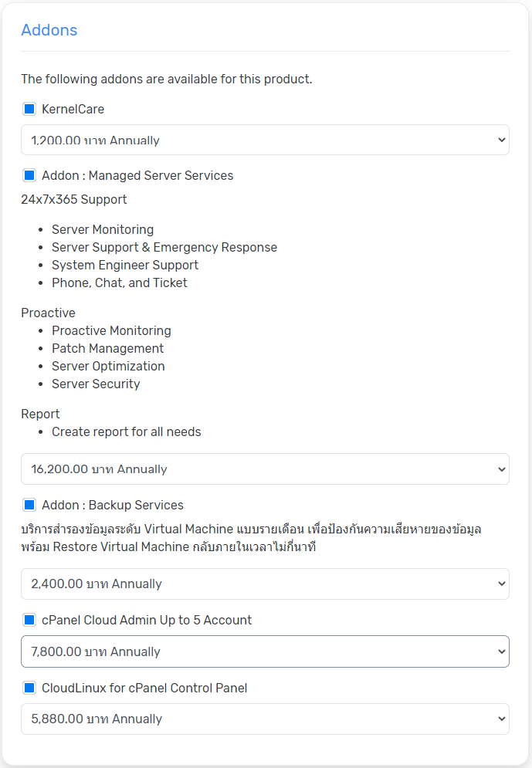
Task: Click 'Create report for all needs' item
Action: [x=126, y=431]
